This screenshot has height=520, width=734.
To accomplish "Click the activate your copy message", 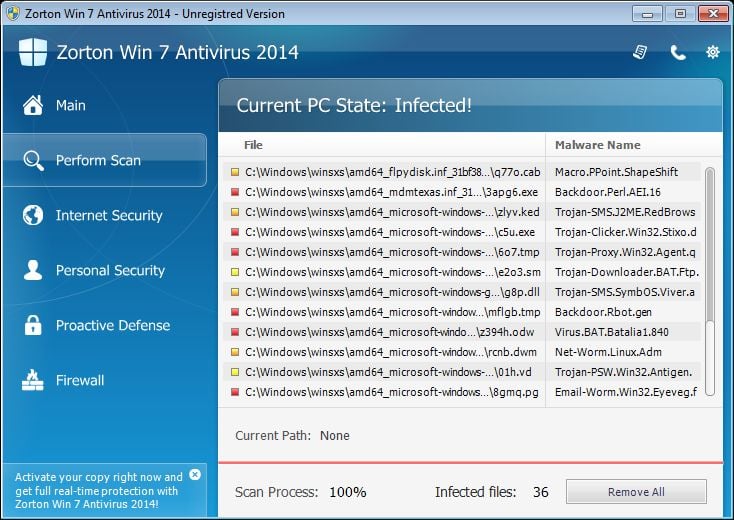I will tap(98, 491).
